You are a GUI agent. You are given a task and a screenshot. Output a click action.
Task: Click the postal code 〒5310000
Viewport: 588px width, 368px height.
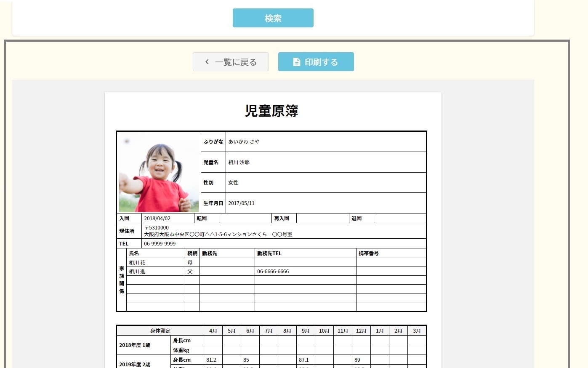point(156,228)
